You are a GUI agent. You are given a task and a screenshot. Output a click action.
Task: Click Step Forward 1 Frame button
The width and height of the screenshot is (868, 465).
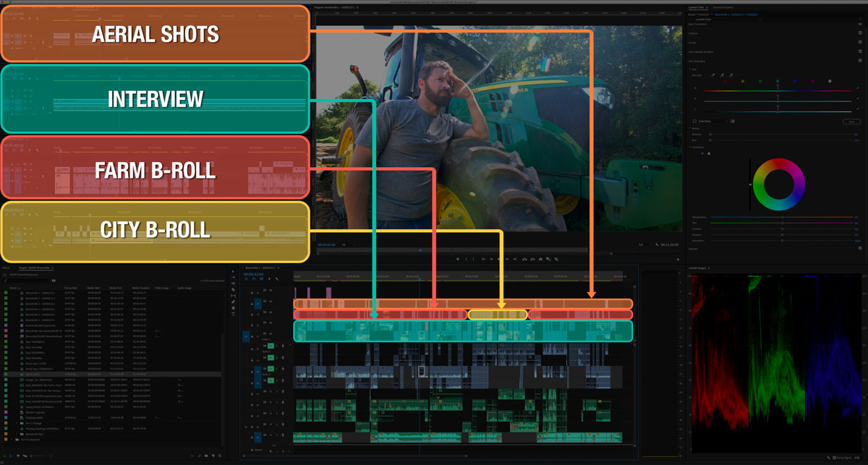click(507, 259)
